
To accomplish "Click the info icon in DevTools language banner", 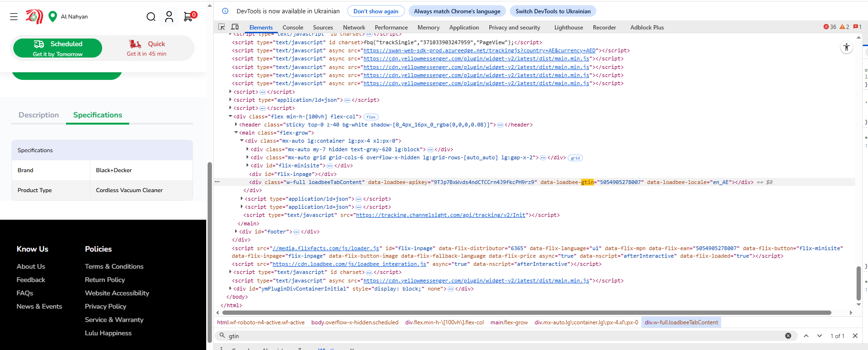I will [225, 11].
